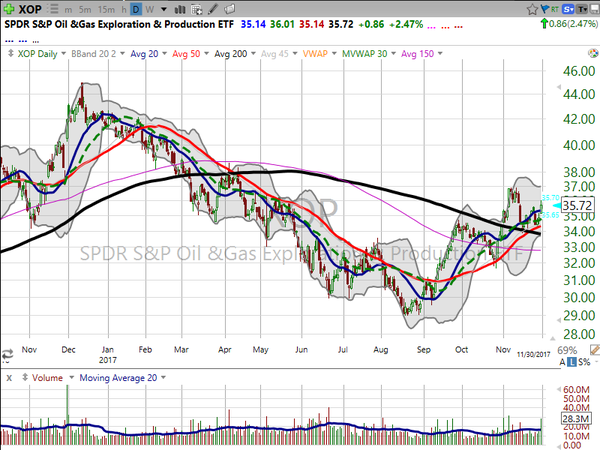
Task: Switch to the 15m timeframe
Action: click(x=106, y=10)
